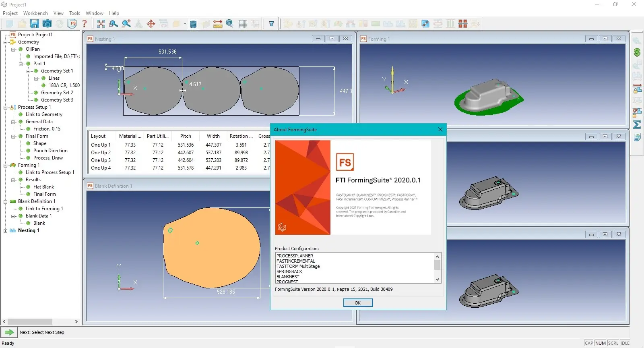Select the ruler measure distance tool
This screenshot has width=644, height=348.
218,24
